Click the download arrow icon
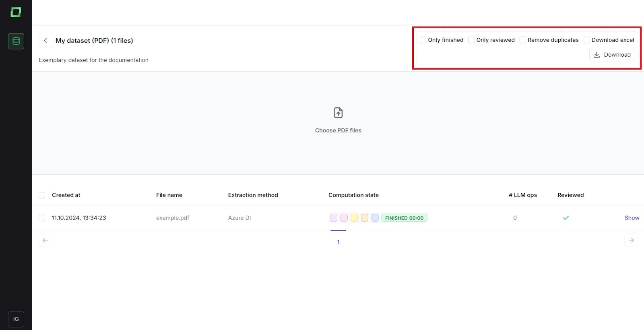The width and height of the screenshot is (644, 330). (x=597, y=55)
